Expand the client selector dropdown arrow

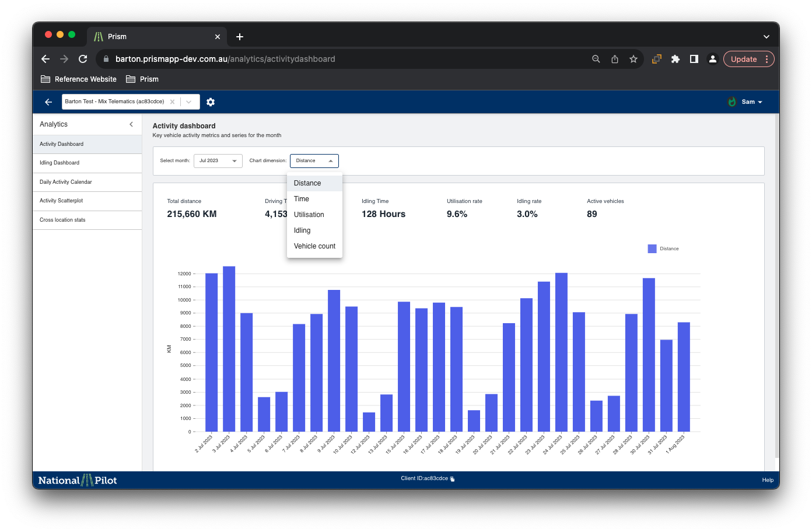point(189,101)
